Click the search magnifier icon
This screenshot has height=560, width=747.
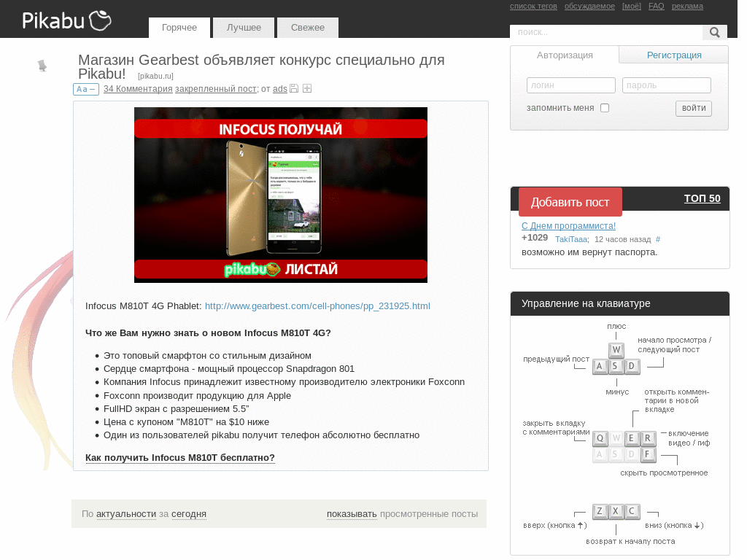(714, 32)
